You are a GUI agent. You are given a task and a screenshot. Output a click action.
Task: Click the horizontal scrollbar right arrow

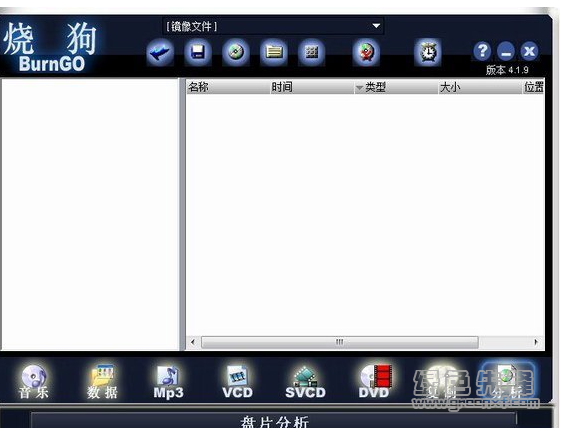(x=536, y=342)
